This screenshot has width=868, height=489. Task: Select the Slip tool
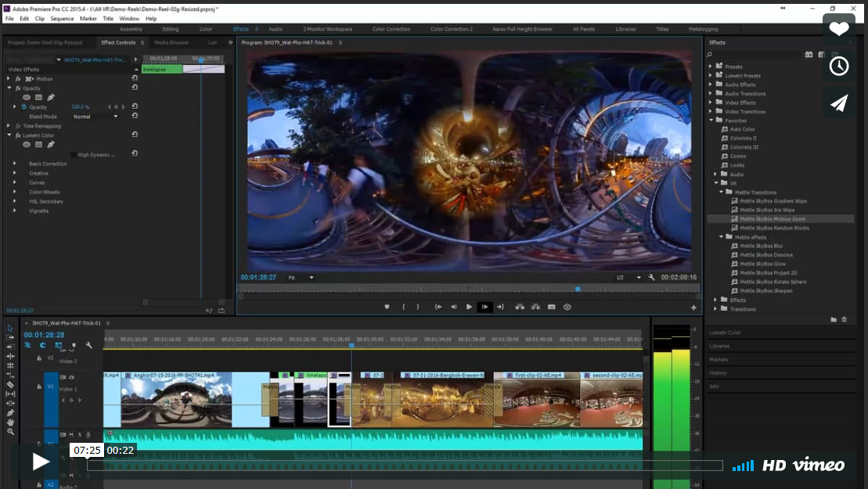(10, 394)
